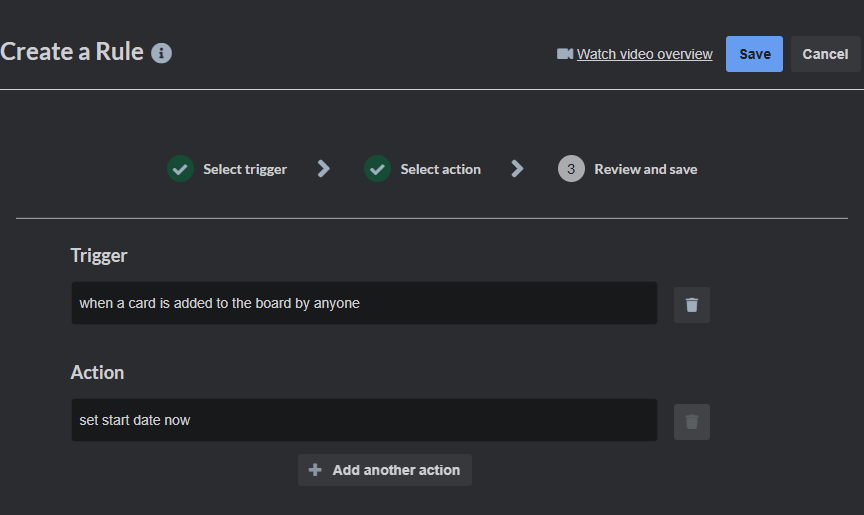Save the rule
This screenshot has height=515, width=864.
[x=754, y=54]
